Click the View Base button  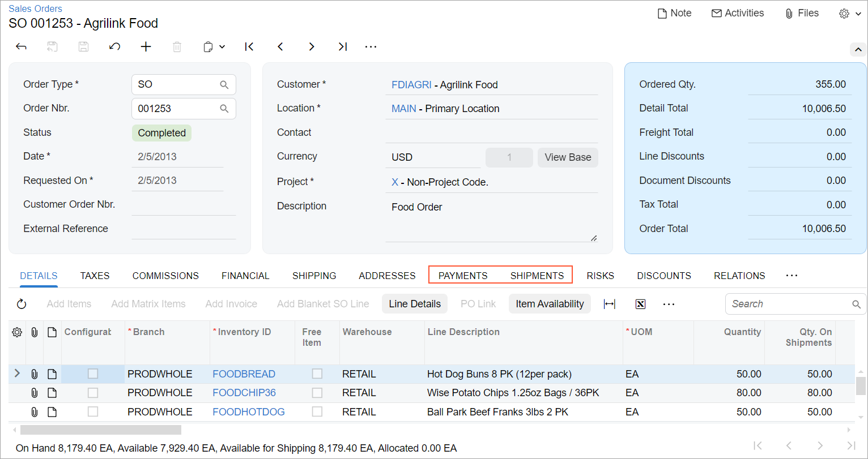[568, 157]
